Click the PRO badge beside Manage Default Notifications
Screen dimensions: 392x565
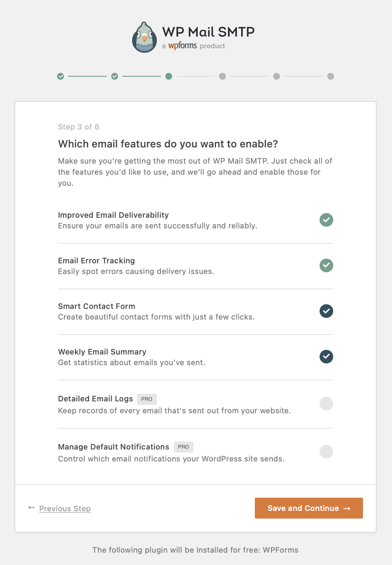(x=183, y=447)
